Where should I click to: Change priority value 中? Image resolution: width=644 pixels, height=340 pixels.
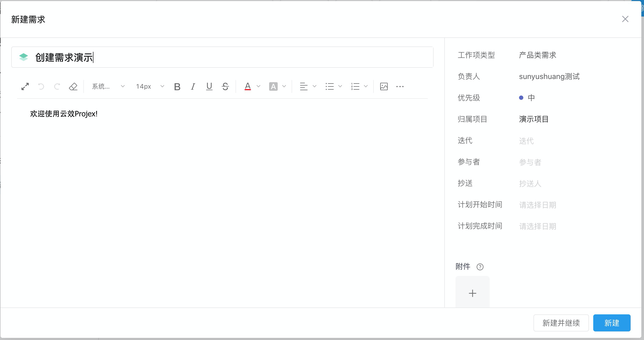pyautogui.click(x=527, y=98)
